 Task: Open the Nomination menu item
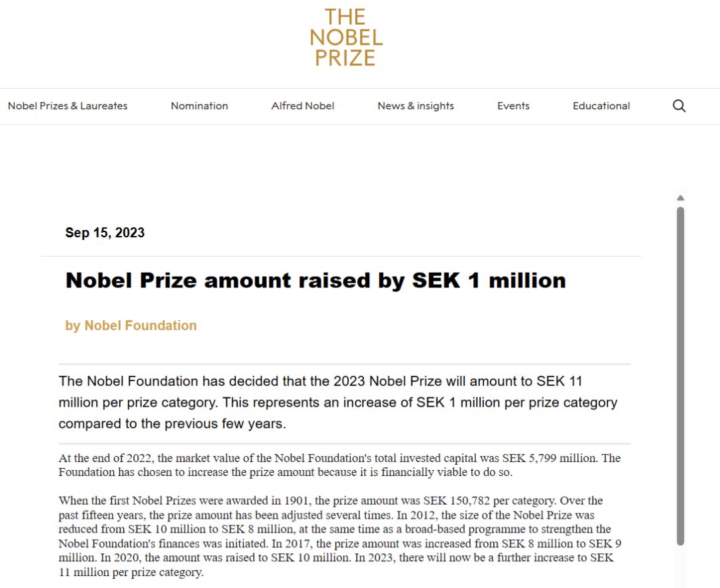point(199,106)
